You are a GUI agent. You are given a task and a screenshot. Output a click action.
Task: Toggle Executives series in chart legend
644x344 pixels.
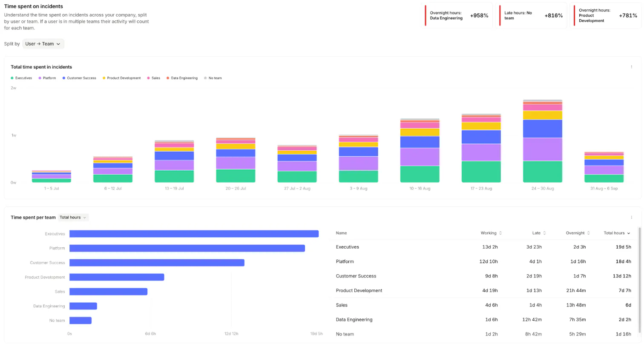point(21,78)
